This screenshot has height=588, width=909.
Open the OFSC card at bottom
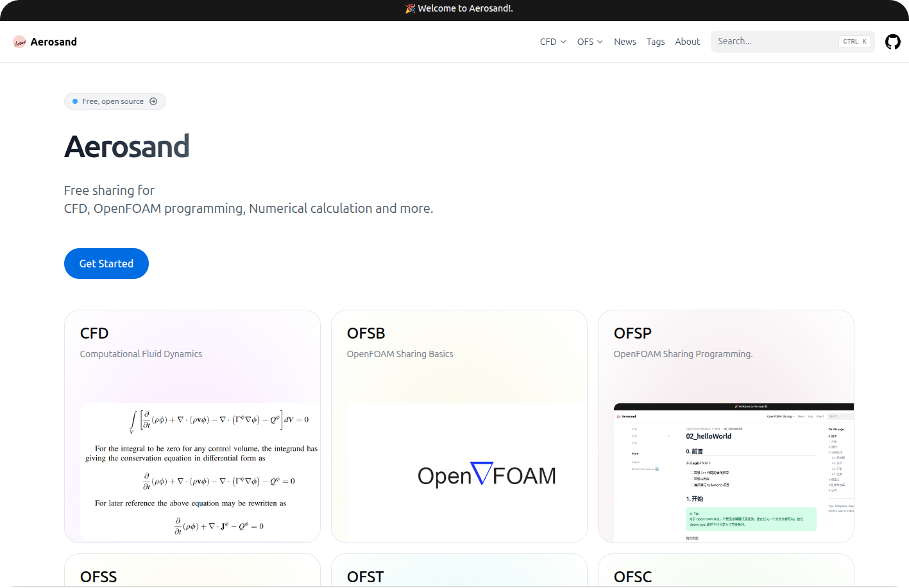tap(726, 574)
